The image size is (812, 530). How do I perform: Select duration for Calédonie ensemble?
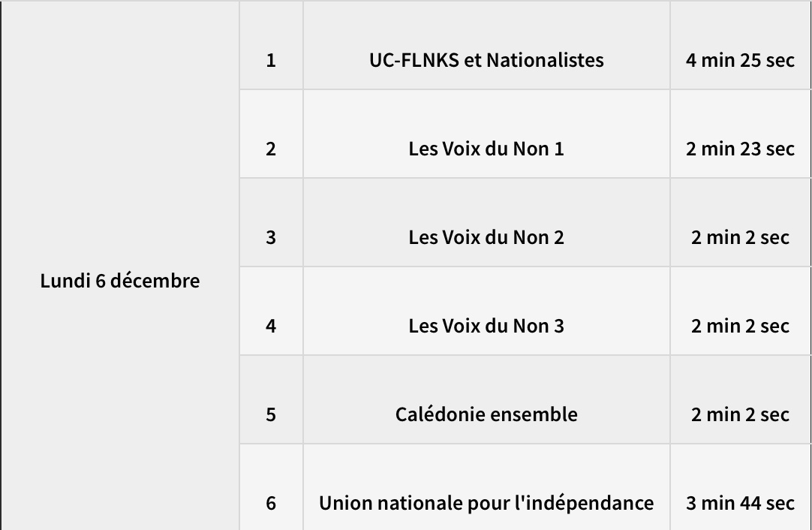click(740, 415)
